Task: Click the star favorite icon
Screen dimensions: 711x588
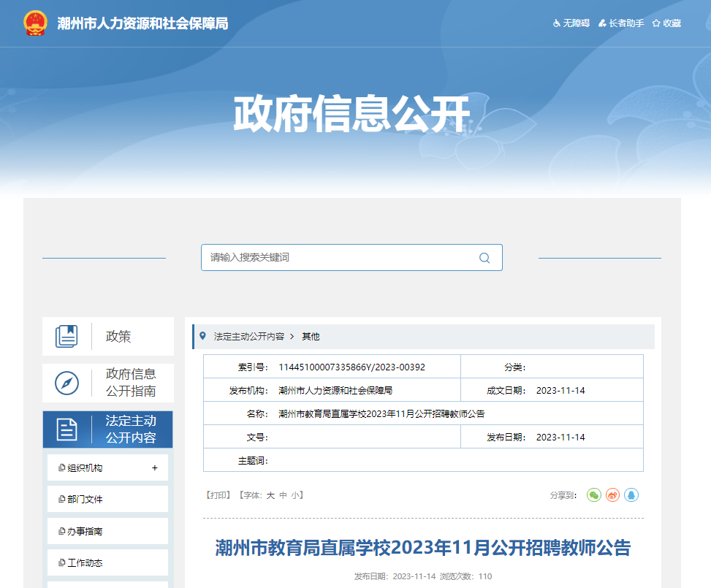Action: 655,23
